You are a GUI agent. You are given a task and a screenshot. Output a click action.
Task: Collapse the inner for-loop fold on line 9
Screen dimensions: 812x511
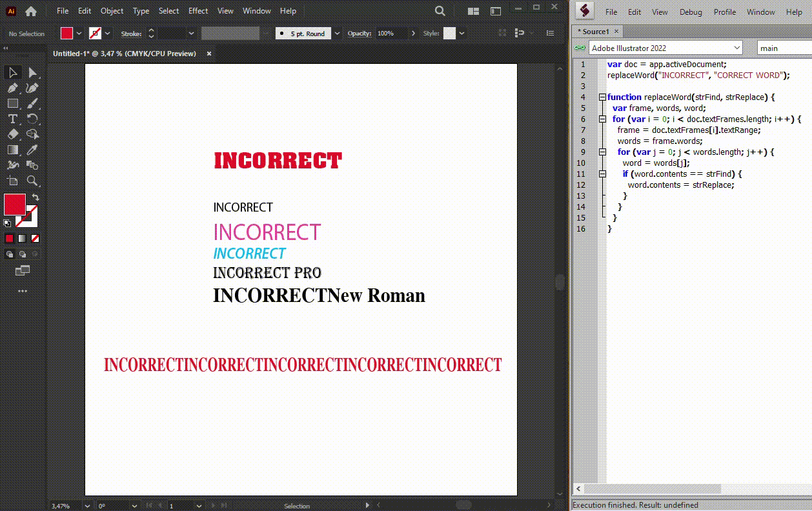(x=602, y=152)
